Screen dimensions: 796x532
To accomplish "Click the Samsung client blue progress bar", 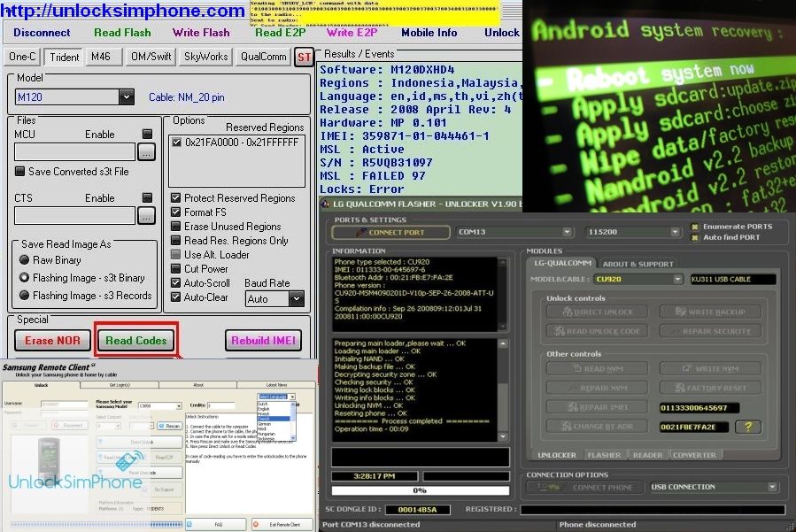I will coord(97,524).
